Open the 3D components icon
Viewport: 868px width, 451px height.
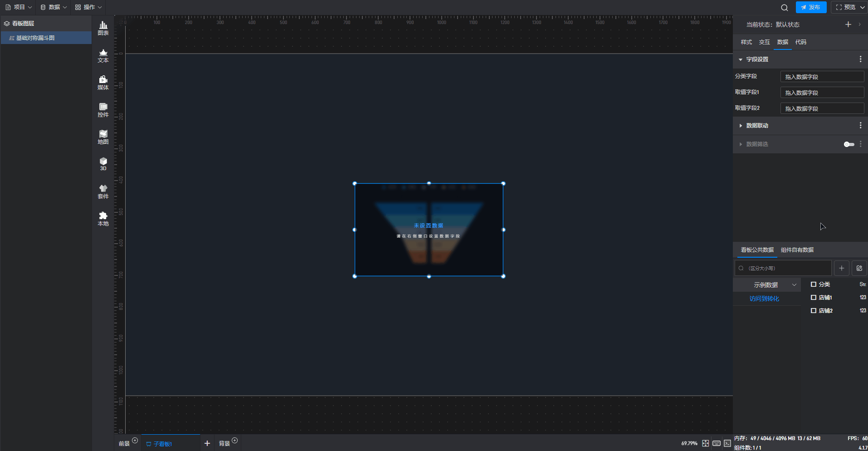click(x=103, y=164)
